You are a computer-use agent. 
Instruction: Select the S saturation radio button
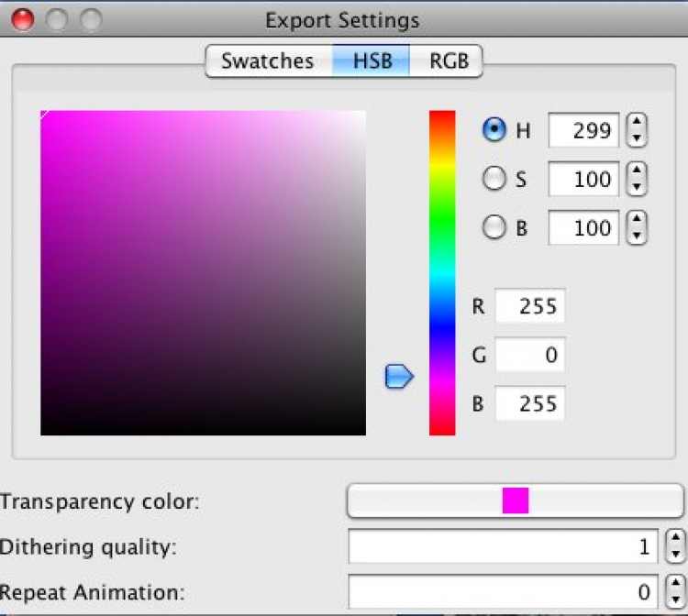(x=494, y=180)
